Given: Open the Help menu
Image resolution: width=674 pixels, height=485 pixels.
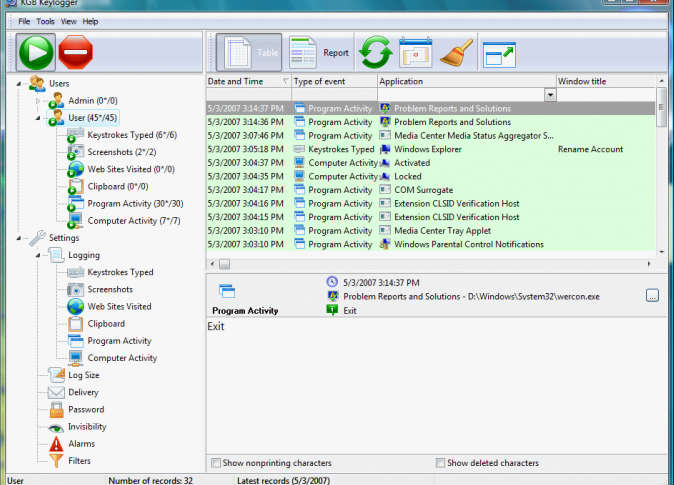Looking at the screenshot, I should (90, 21).
